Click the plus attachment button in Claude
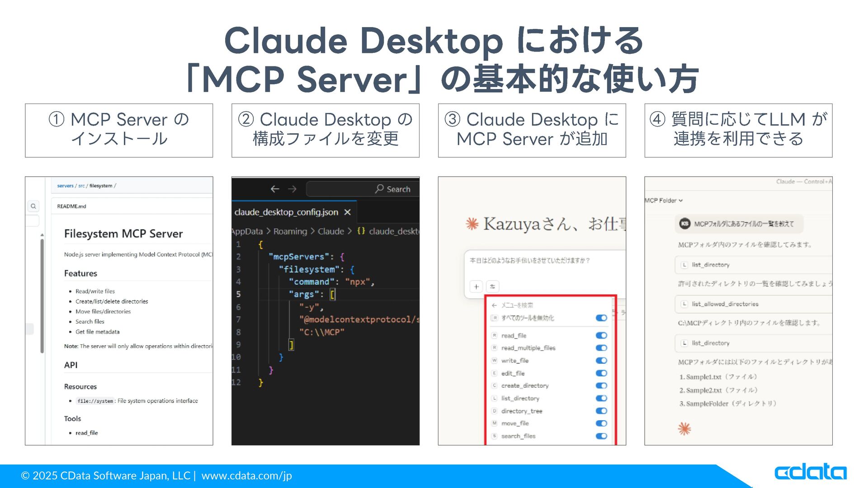Viewport: 868px width, 488px height. (476, 286)
